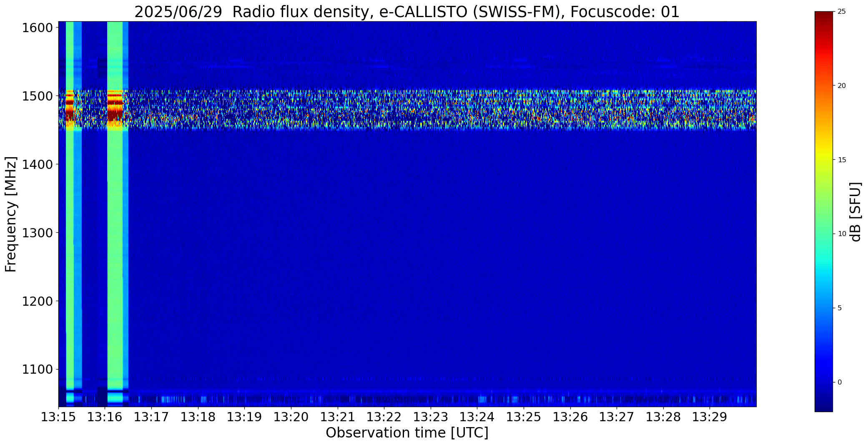Click the colorbar tick label 0

pos(840,382)
